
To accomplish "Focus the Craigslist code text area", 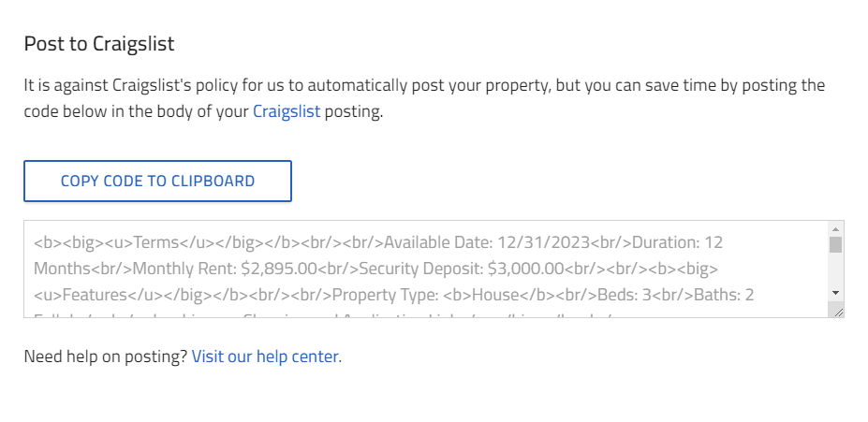I will coord(426,269).
